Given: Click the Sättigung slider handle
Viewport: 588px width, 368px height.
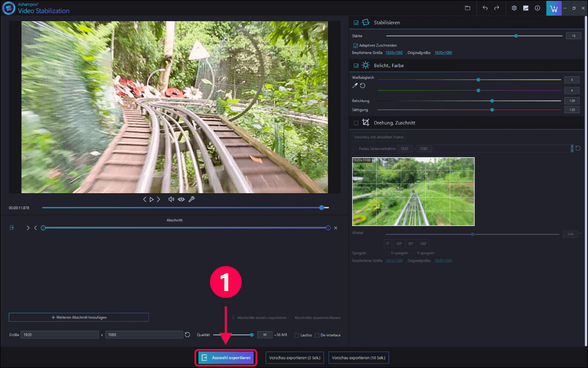Looking at the screenshot, I should 492,110.
